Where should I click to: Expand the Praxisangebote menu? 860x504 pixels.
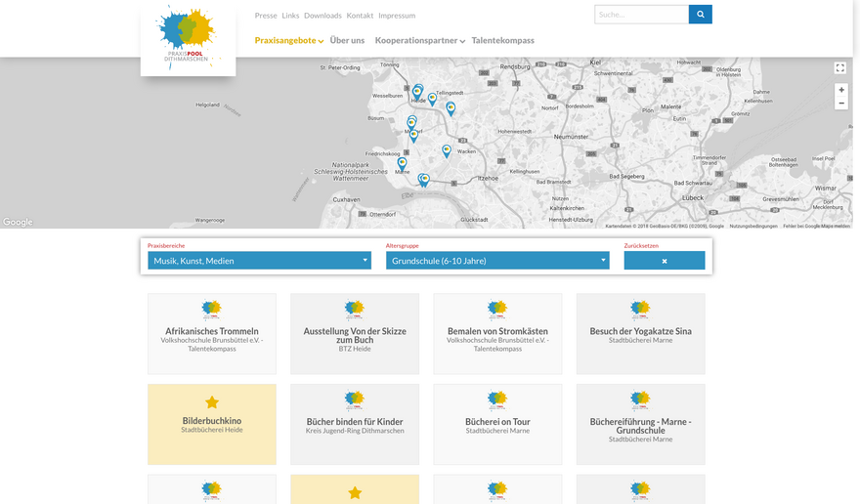click(288, 41)
